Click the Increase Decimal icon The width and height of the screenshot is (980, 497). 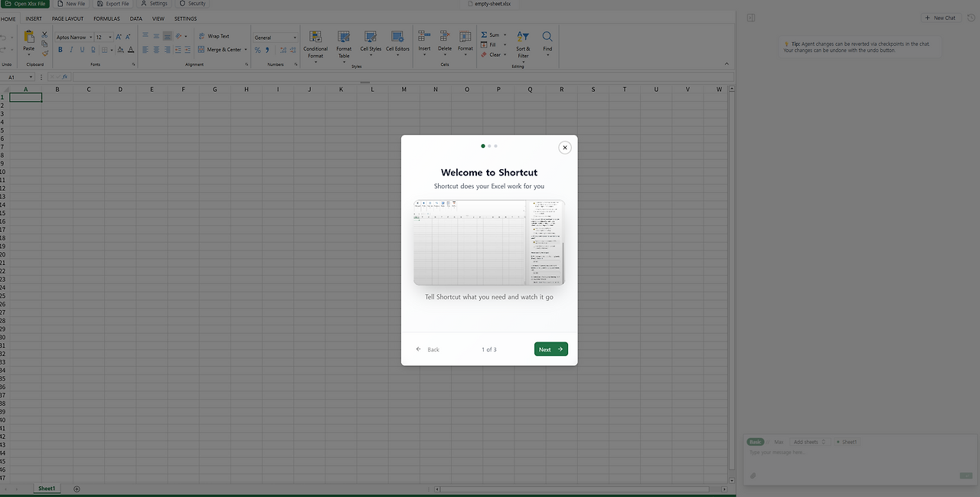[283, 51]
